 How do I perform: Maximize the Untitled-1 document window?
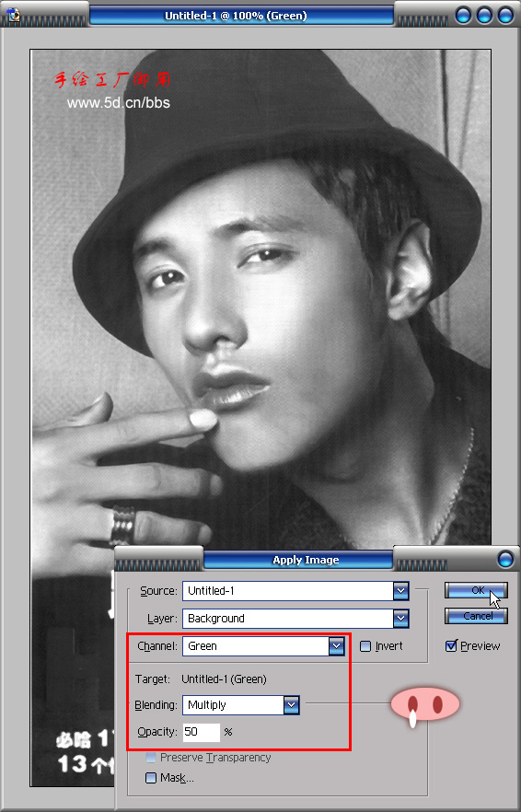[484, 16]
